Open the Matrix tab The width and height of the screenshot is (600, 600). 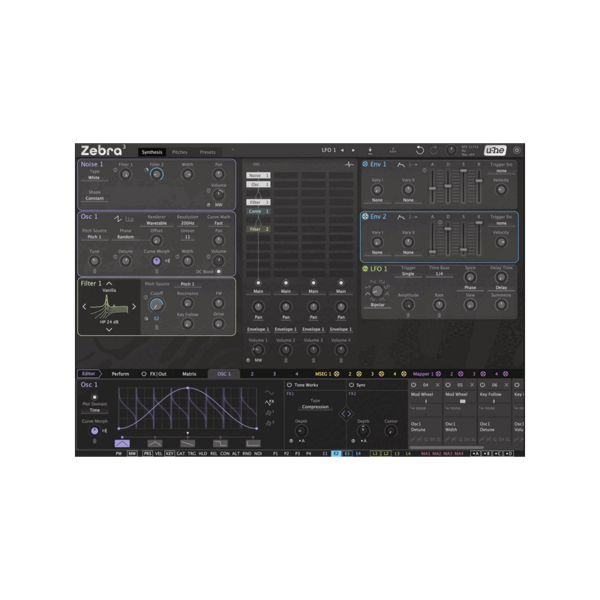(189, 374)
